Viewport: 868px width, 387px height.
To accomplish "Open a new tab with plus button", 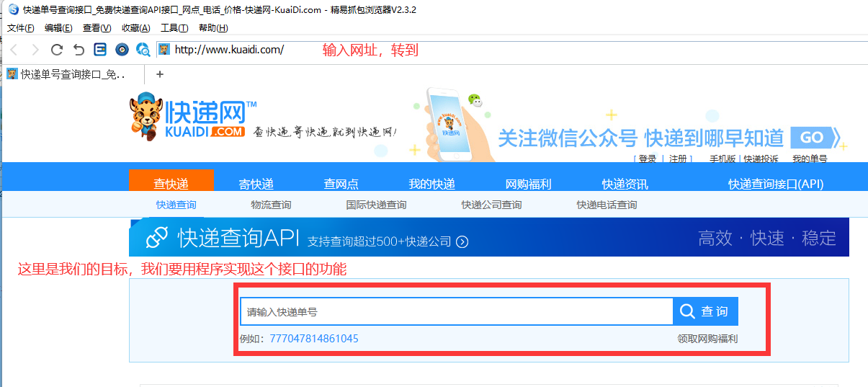I will 160,74.
